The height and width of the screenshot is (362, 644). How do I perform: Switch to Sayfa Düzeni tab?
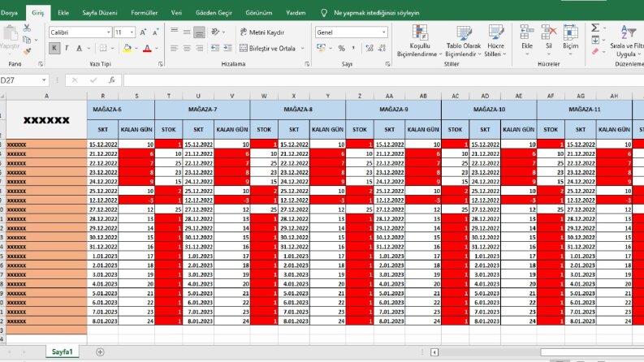(x=100, y=13)
